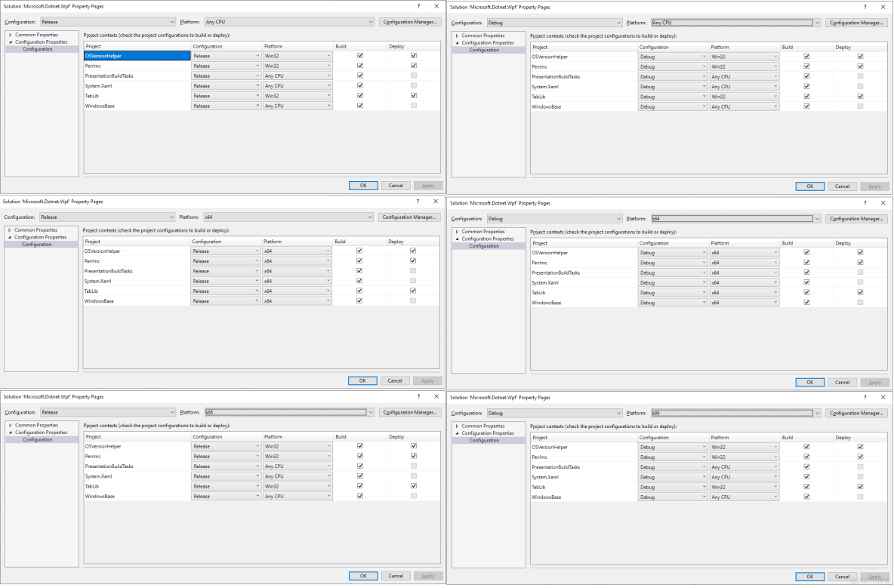
Task: Click Apply in the Debug x64 dialog
Action: pos(874,382)
